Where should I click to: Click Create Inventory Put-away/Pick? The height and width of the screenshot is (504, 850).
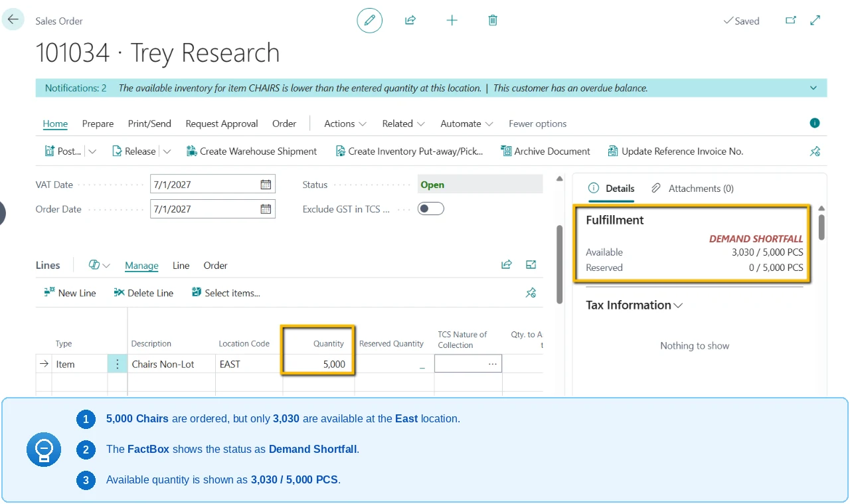409,151
